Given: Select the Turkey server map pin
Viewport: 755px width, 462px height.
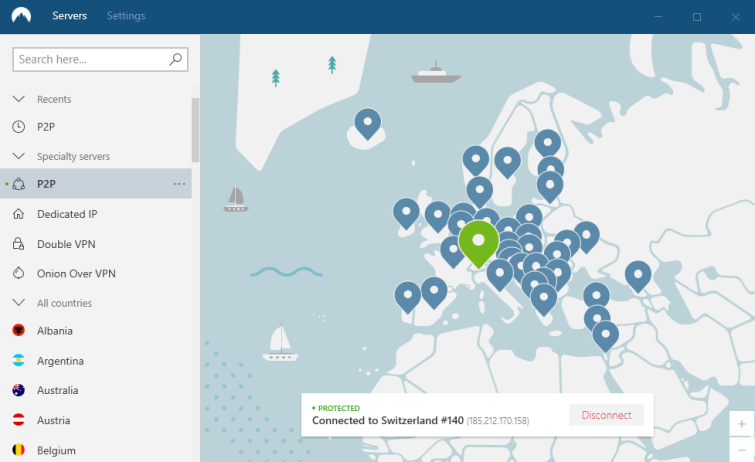Looking at the screenshot, I should (597, 294).
